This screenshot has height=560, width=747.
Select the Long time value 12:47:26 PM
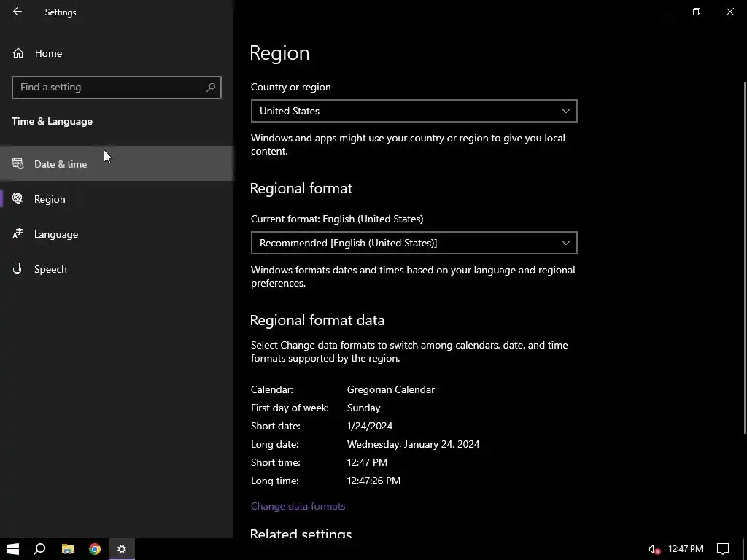pos(373,481)
